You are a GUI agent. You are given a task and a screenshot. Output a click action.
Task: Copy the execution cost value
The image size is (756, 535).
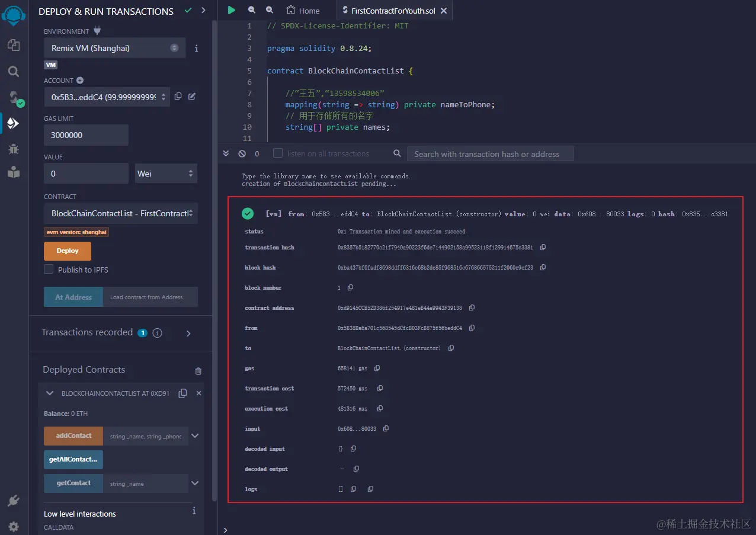[x=380, y=409]
